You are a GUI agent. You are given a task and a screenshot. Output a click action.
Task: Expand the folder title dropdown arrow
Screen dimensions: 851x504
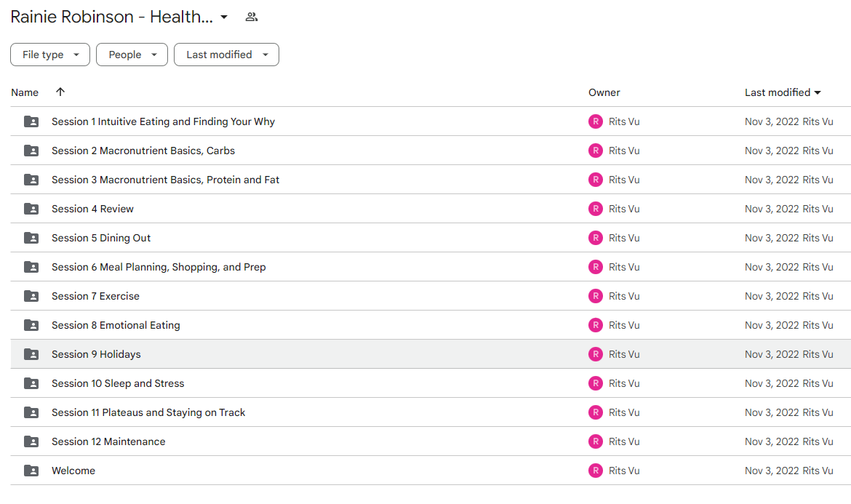224,17
